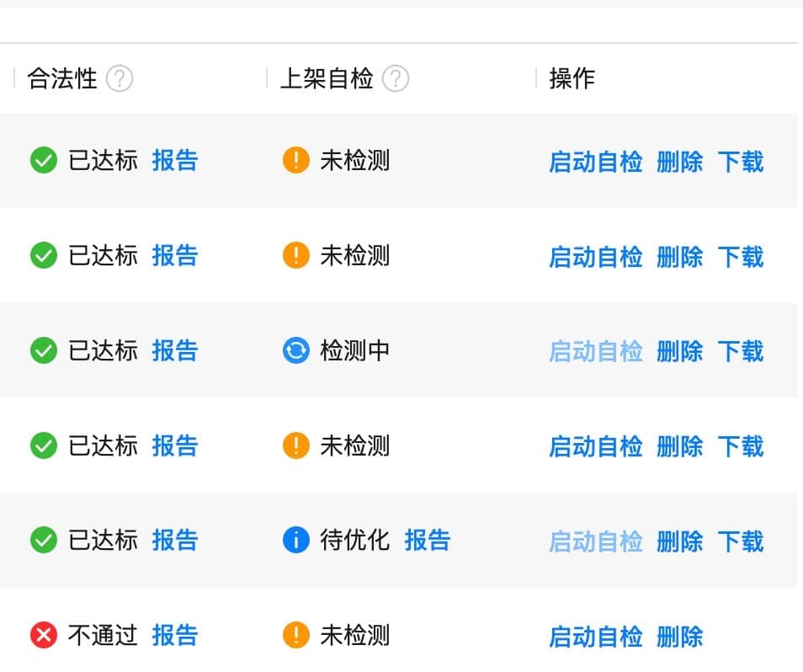Open the 报告 link in the 检测中 row
This screenshot has width=803, height=672.
[x=175, y=350]
